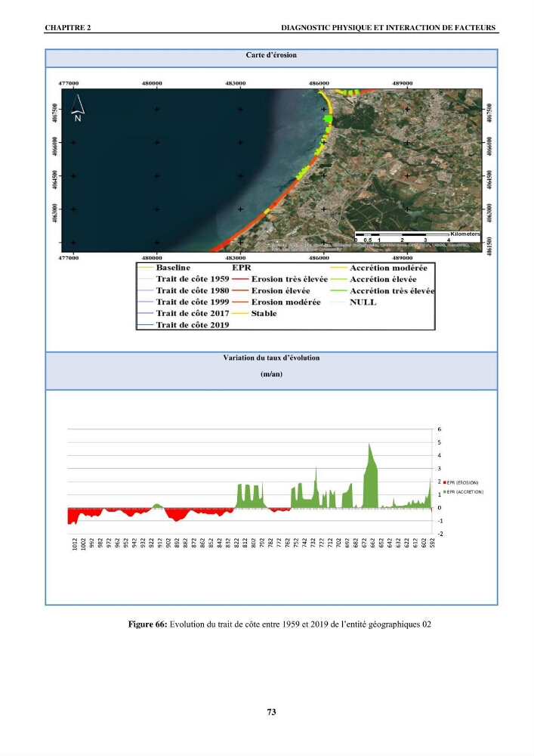Click the "Stable" legend label
Image resolution: width=534 pixels, height=756 pixels.
coord(264,314)
